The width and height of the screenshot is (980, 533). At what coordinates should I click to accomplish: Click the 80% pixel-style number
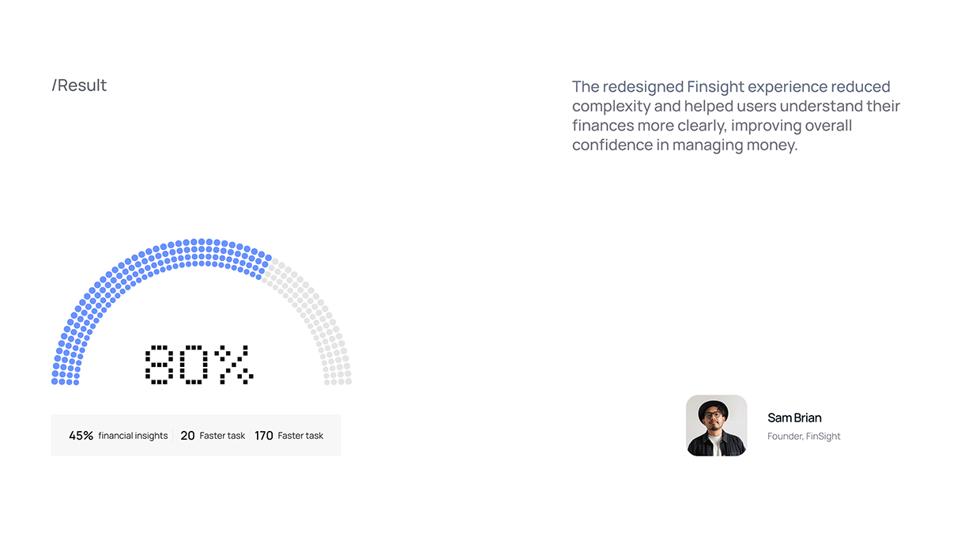(x=199, y=365)
